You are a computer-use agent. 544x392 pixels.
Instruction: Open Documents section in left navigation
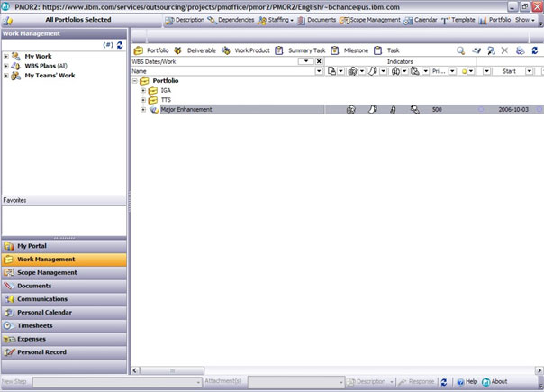click(64, 286)
